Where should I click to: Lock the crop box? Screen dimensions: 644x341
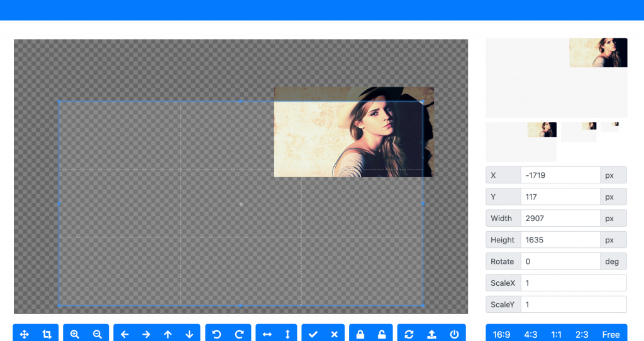click(360, 334)
